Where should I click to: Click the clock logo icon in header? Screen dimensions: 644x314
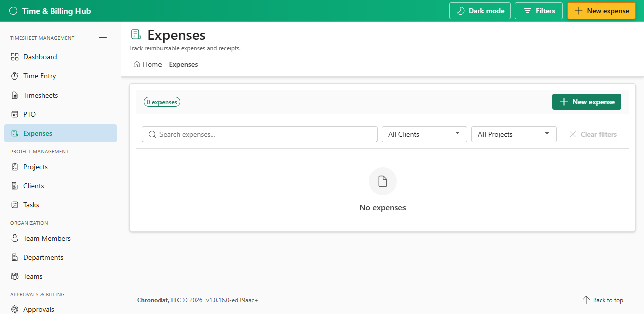[x=13, y=11]
